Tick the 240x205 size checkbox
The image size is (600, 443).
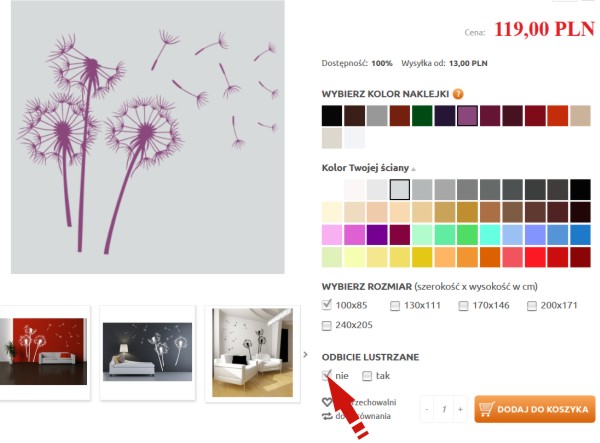(x=326, y=326)
